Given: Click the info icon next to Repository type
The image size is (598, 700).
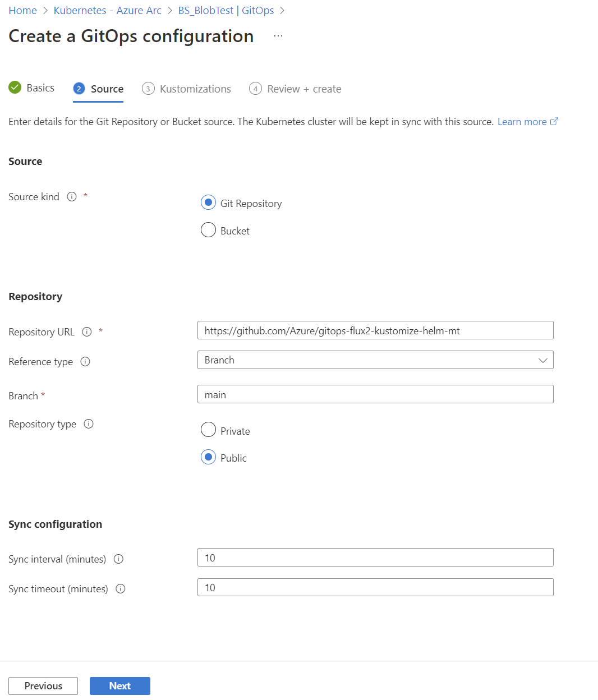Looking at the screenshot, I should tap(89, 424).
